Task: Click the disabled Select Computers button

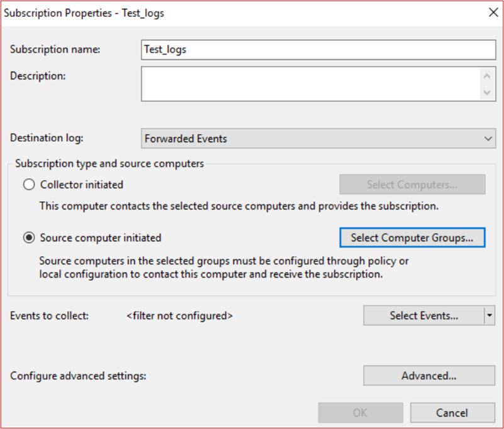Action: point(412,185)
